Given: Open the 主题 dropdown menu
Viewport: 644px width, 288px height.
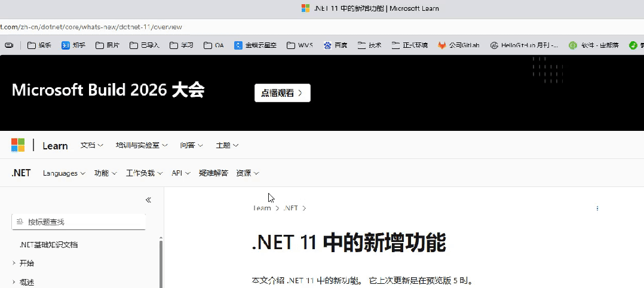Looking at the screenshot, I should point(227,145).
